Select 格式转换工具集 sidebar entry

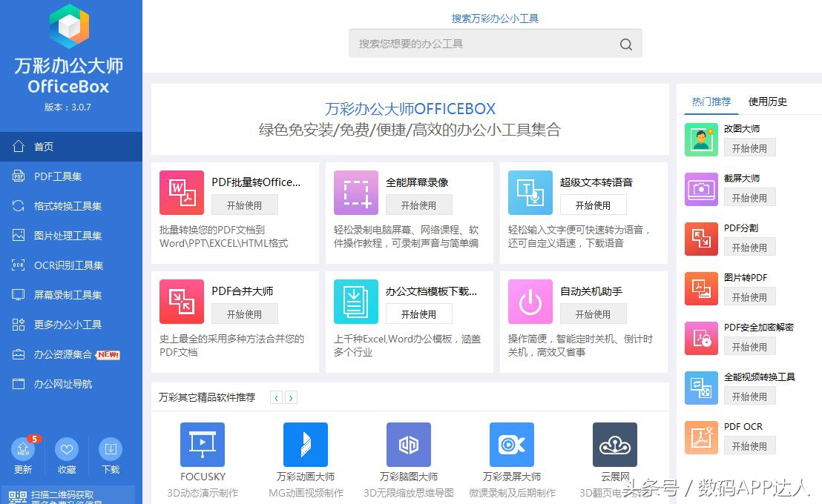coord(70,206)
